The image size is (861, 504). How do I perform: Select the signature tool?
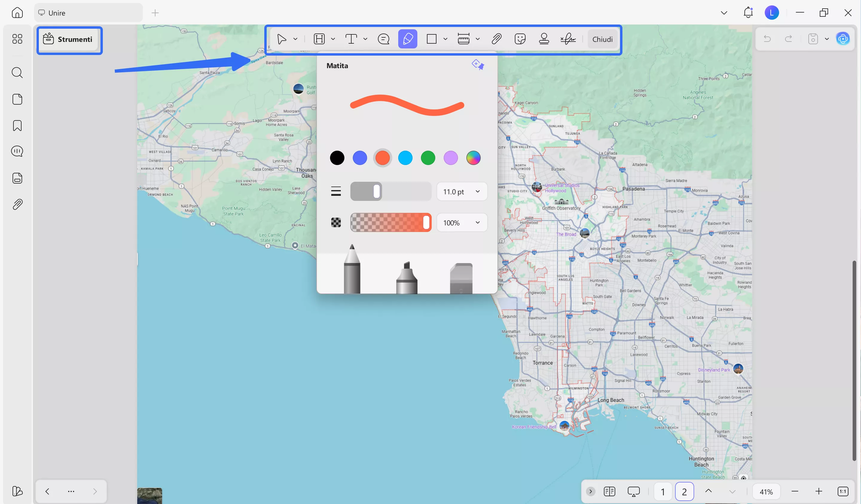pyautogui.click(x=568, y=39)
